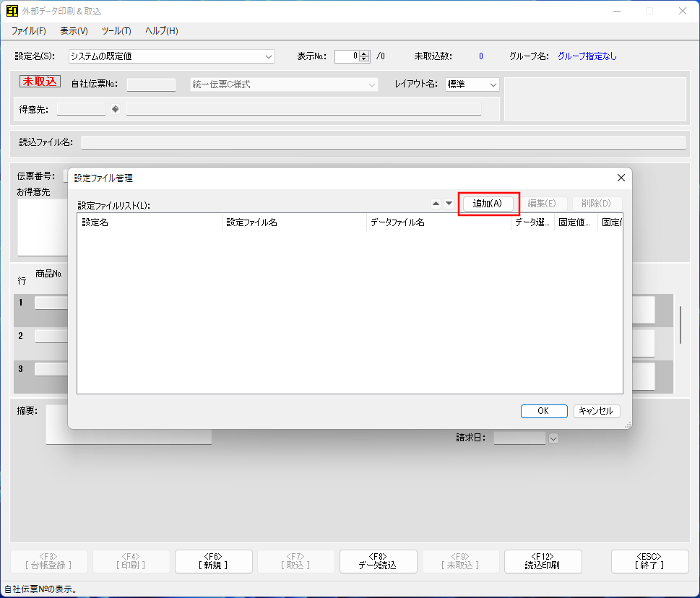The height and width of the screenshot is (598, 700).
Task: Click the 未取込 status label
Action: (40, 81)
